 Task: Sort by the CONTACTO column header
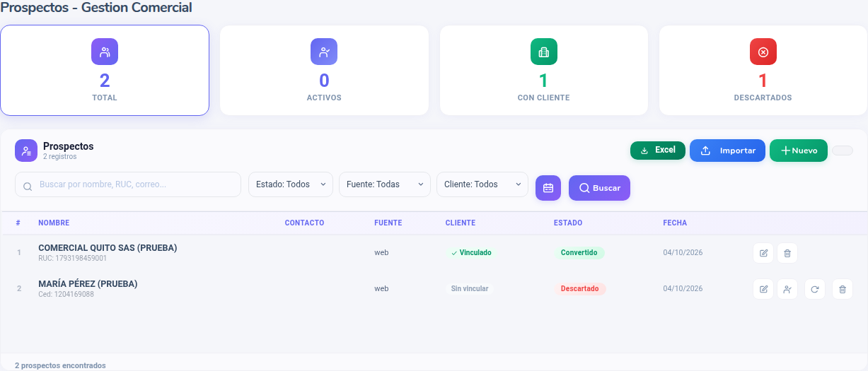click(304, 223)
